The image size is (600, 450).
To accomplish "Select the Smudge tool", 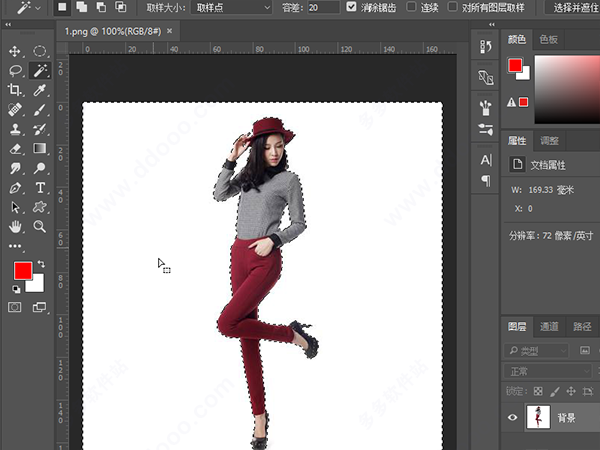I will (x=15, y=168).
